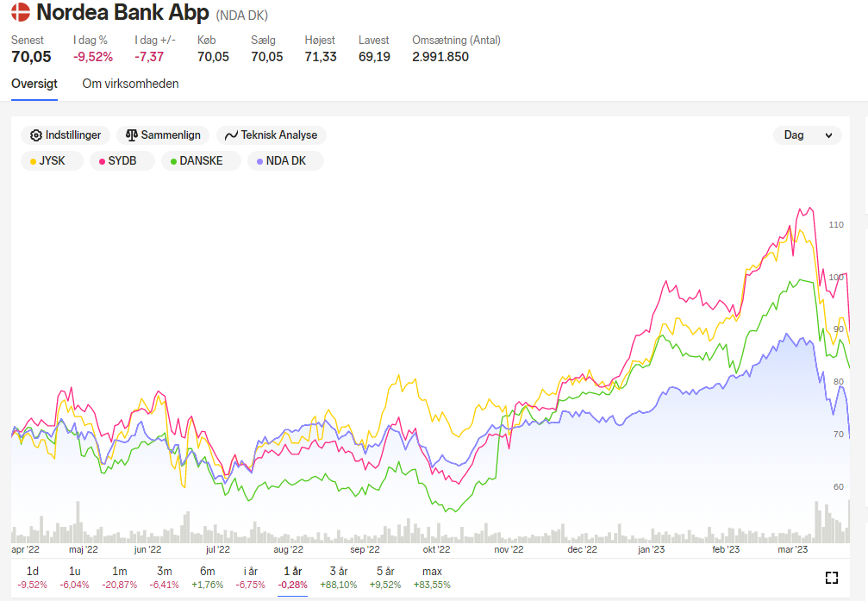Select the 3m time range
The width and height of the screenshot is (868, 601).
[165, 577]
